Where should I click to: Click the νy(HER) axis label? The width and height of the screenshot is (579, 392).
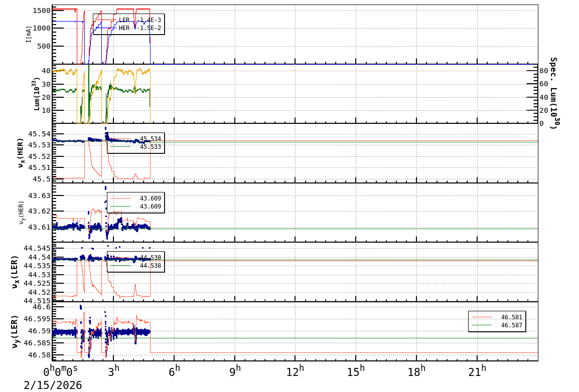click(22, 212)
